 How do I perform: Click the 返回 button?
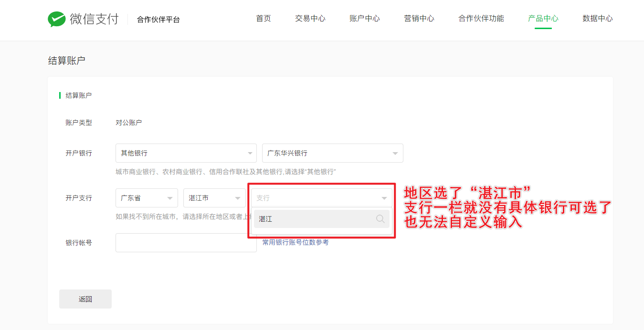(x=85, y=299)
